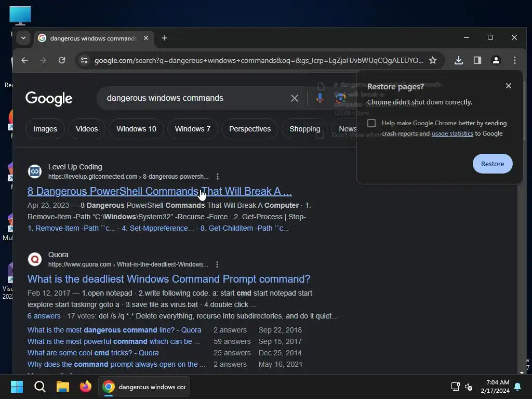Viewport: 532px width, 399px height.
Task: Click the Chrome address bar URL
Action: (x=259, y=60)
